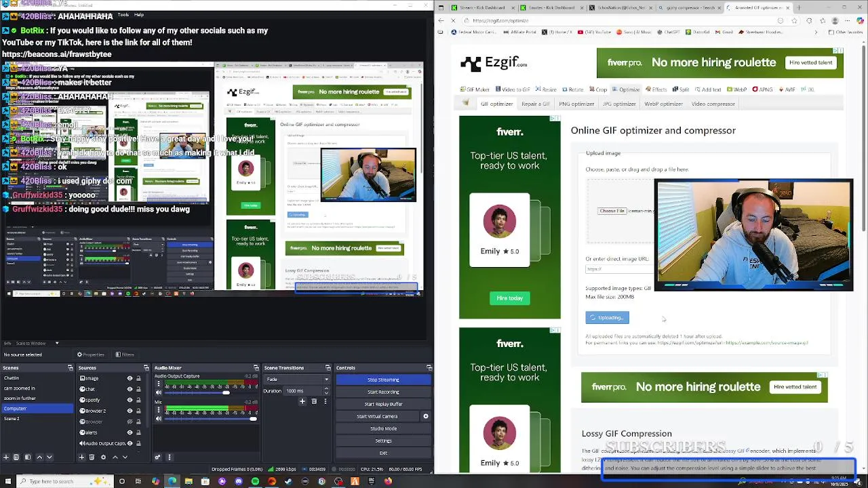Image resolution: width=868 pixels, height=488 pixels.
Task: Increase transition duration with up arrow
Action: (326, 388)
